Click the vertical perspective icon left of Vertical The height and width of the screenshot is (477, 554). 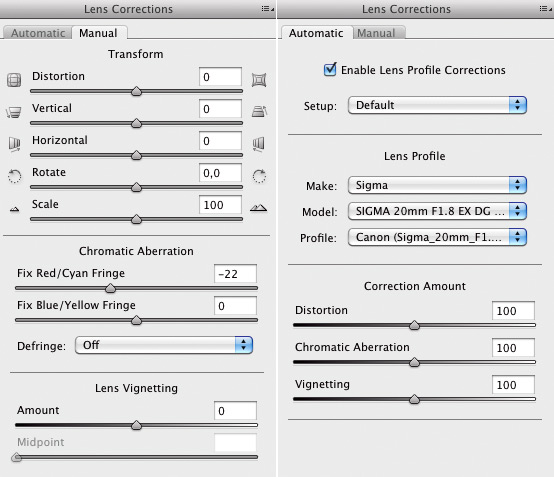click(14, 112)
